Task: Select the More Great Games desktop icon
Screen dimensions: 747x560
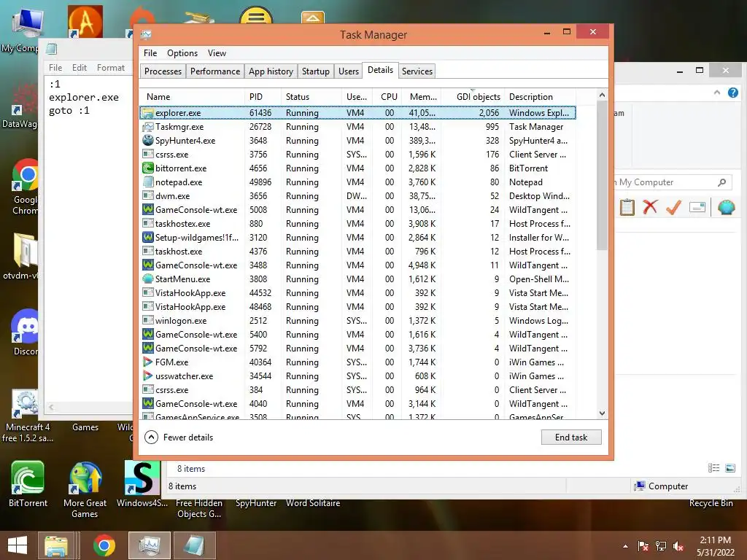Action: pyautogui.click(x=85, y=489)
